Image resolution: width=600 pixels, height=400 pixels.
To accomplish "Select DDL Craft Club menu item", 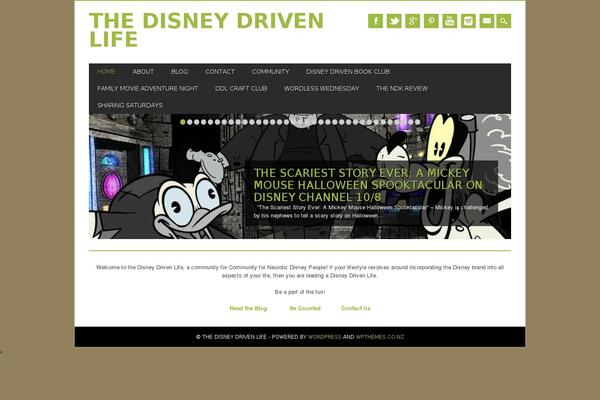I will tap(241, 88).
